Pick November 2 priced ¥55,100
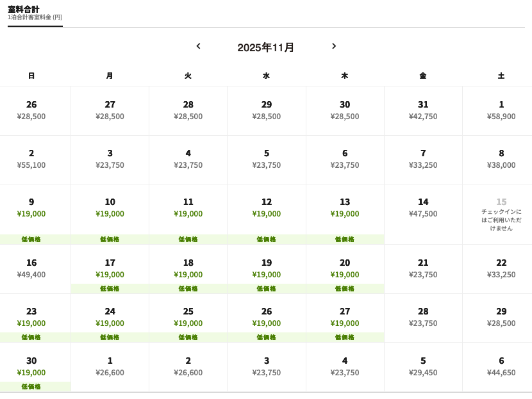Screen dimensions: 532x399 click(x=31, y=159)
